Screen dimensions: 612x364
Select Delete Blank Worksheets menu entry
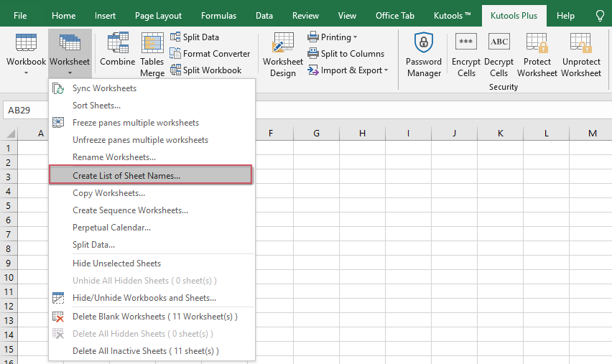pos(154,317)
